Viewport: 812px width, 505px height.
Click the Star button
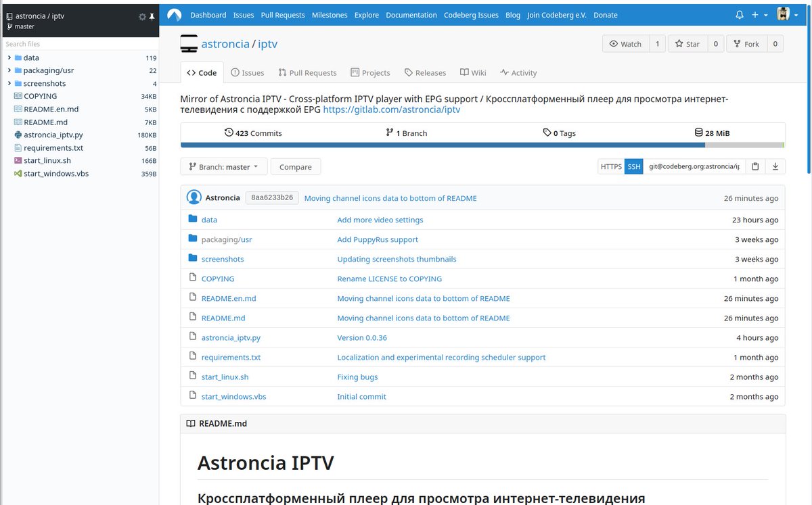click(687, 44)
